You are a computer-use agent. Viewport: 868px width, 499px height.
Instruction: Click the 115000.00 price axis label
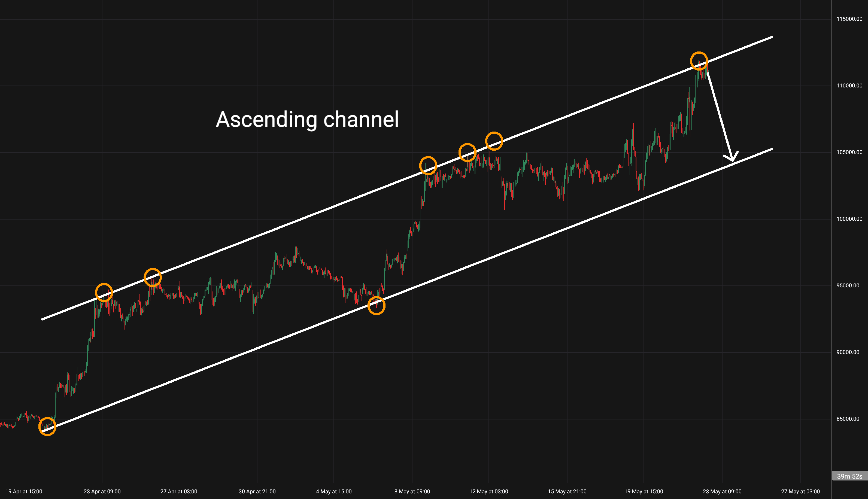pos(849,19)
